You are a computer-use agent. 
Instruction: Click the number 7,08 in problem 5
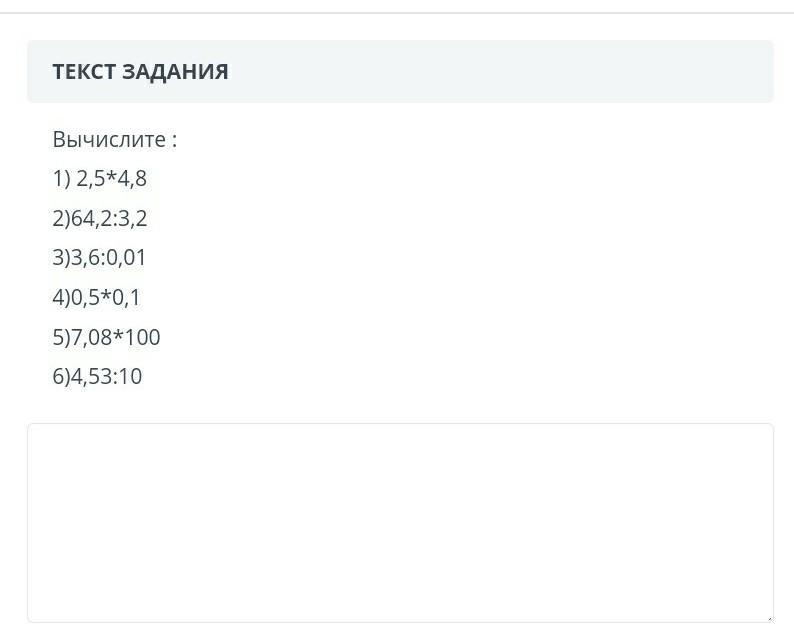click(x=91, y=337)
